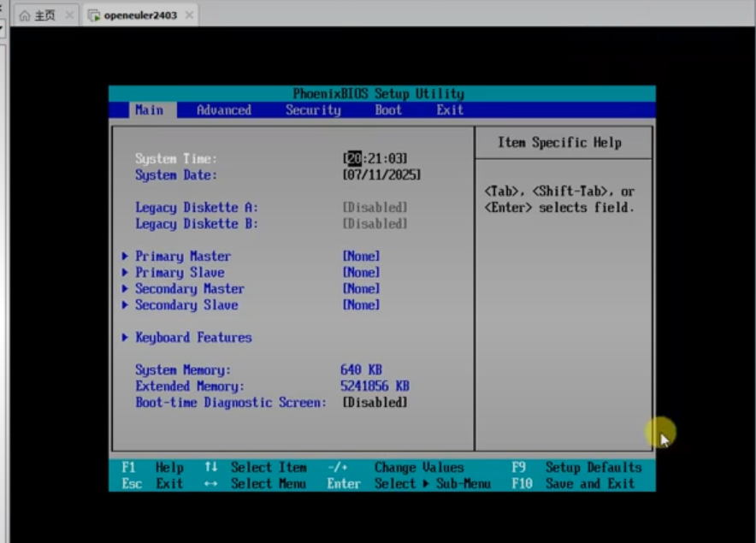Viewport: 756px width, 543px height.
Task: Toggle Legacy Diskette B Disabled value
Action: (x=375, y=224)
